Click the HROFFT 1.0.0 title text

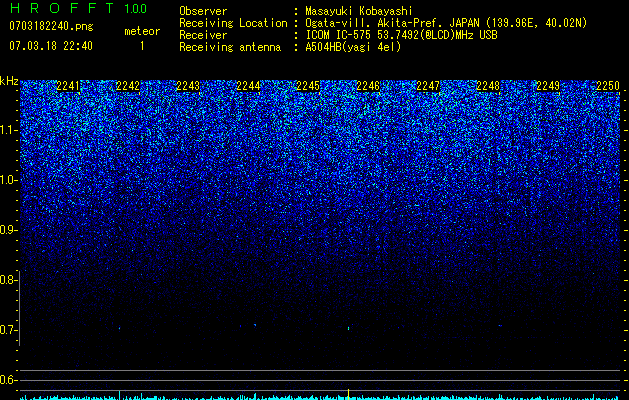(x=78, y=8)
